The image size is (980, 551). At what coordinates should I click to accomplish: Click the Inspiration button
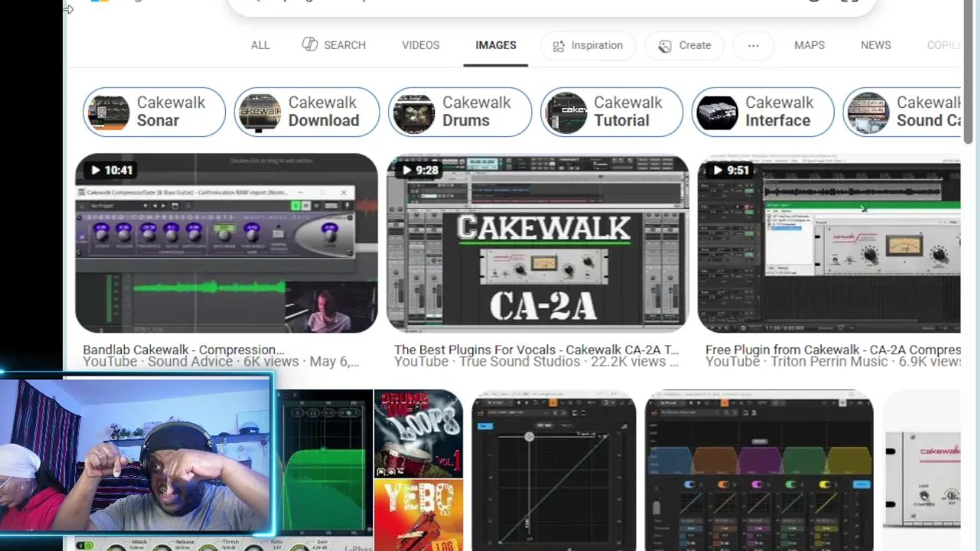[x=588, y=46]
